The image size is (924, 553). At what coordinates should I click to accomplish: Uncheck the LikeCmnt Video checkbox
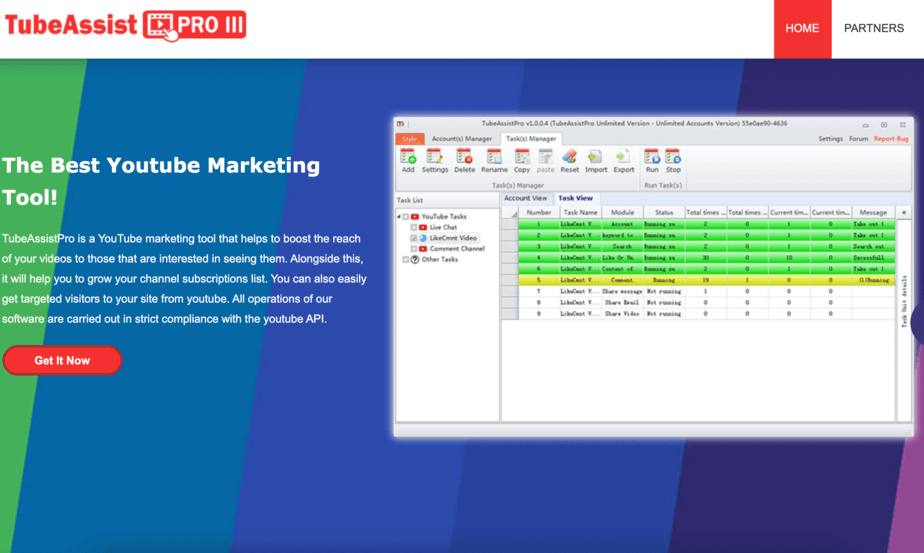click(x=414, y=238)
